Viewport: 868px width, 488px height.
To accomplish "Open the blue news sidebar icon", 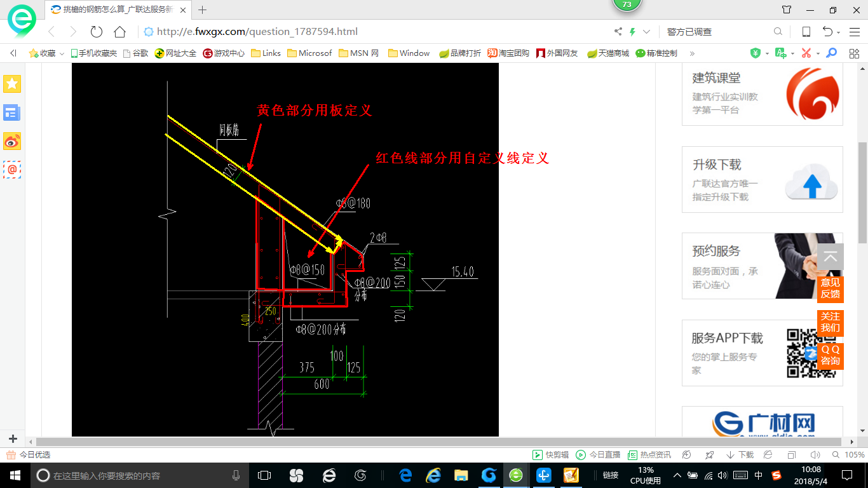I will [x=12, y=112].
